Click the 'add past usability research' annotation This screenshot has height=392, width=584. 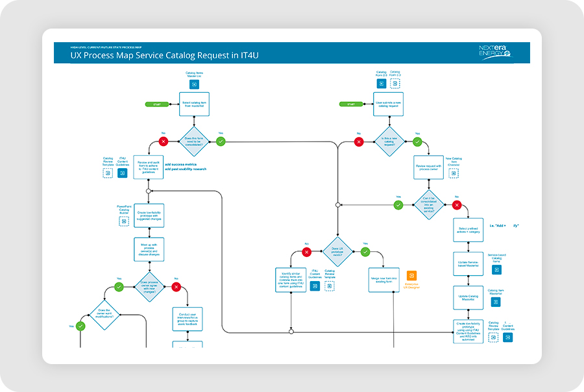(x=186, y=169)
